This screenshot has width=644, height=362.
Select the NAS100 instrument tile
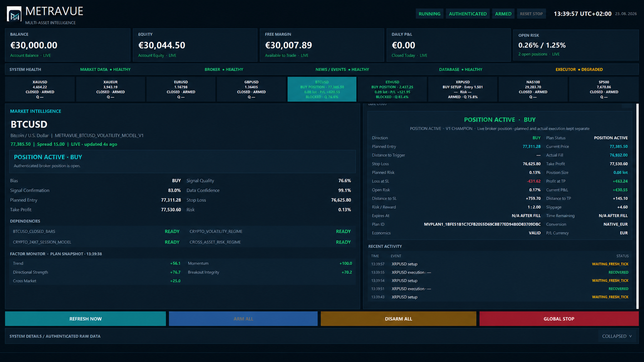click(533, 89)
